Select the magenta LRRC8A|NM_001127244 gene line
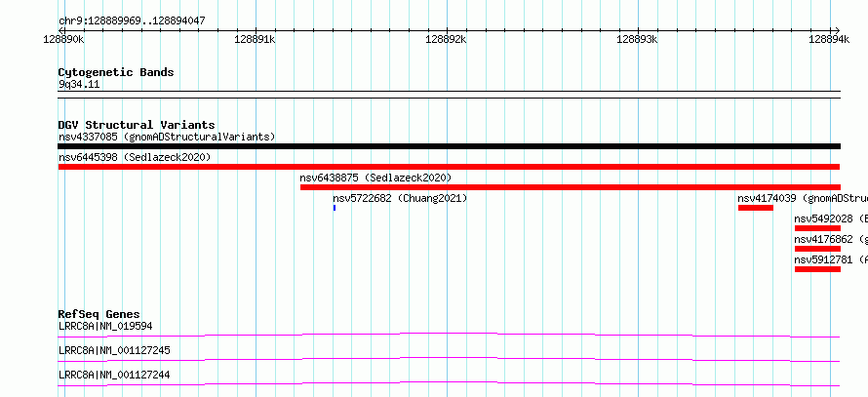This screenshot has height=397, width=868. (449, 383)
